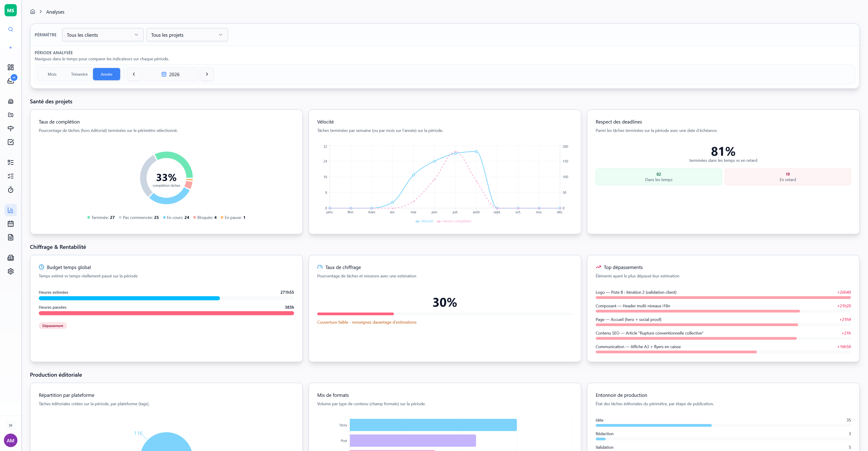Click the Analyses breadcrumb item
868x451 pixels.
coord(55,12)
